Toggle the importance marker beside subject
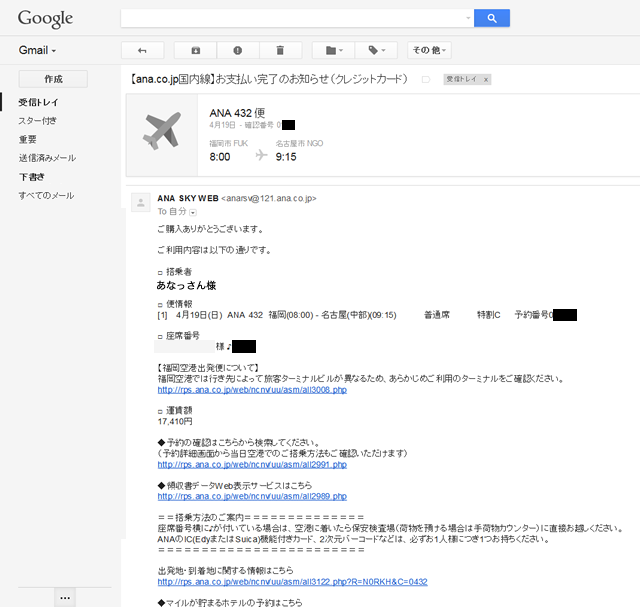 pos(426,79)
